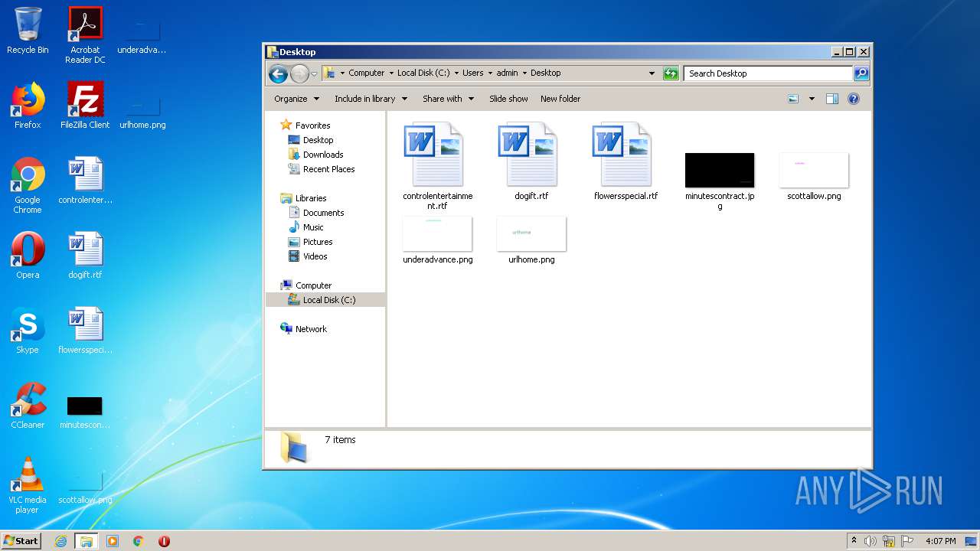
Task: Open the Share with menu
Action: point(448,99)
